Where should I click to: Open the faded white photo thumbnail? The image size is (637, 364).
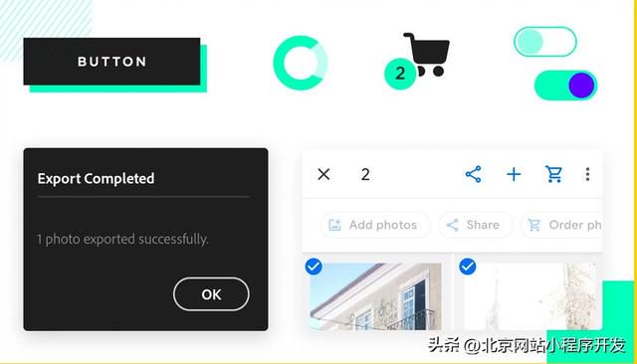532,296
